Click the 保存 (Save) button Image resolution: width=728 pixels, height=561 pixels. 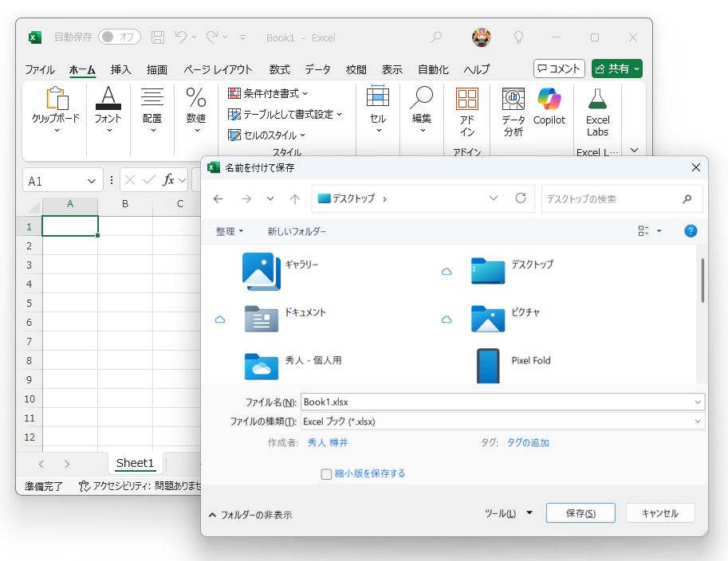[580, 512]
